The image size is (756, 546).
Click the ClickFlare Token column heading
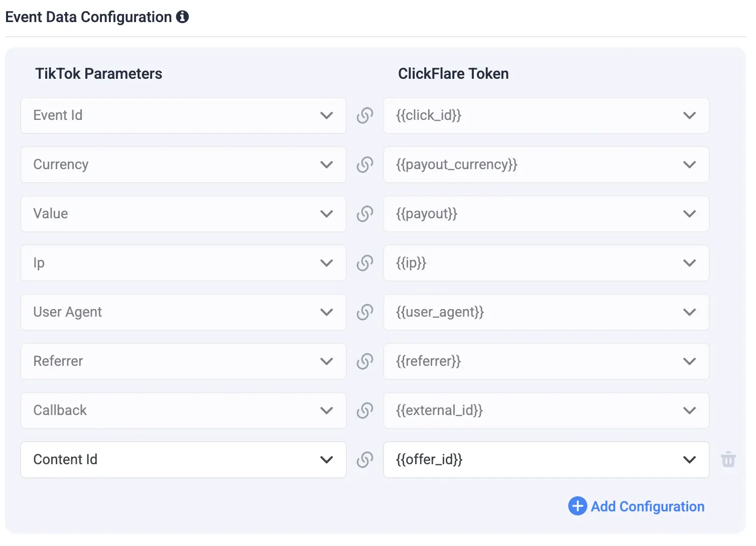[453, 74]
